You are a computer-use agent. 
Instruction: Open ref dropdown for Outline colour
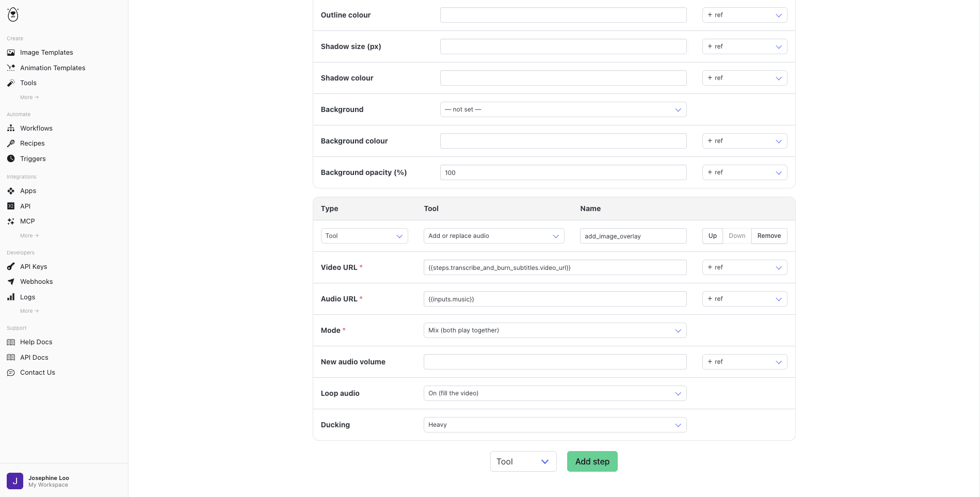tap(745, 15)
